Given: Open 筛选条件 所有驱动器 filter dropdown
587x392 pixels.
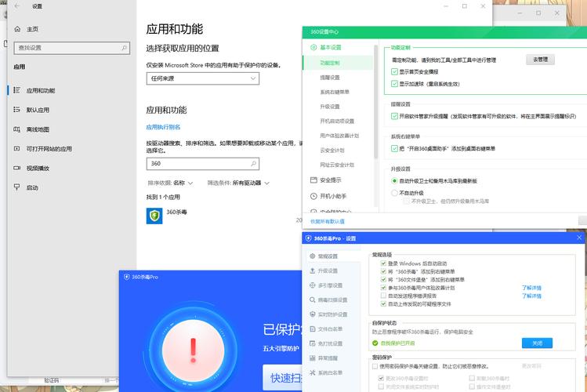Looking at the screenshot, I should (238, 183).
